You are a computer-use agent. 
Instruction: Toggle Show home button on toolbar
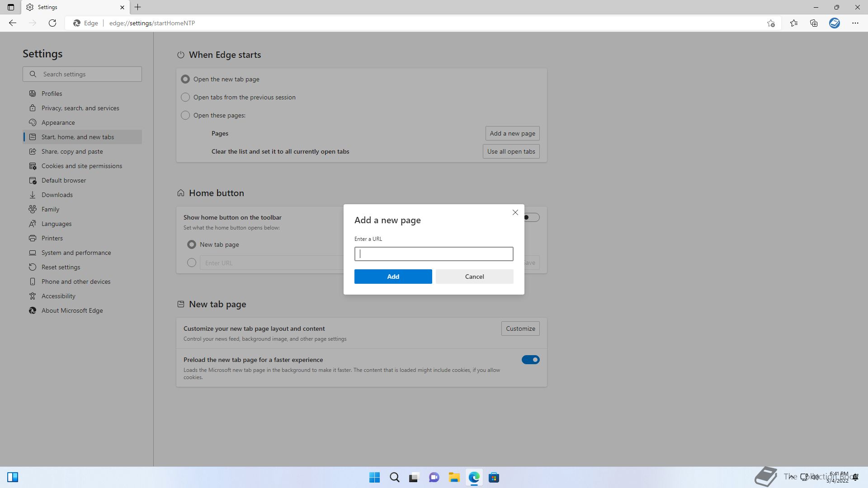531,217
